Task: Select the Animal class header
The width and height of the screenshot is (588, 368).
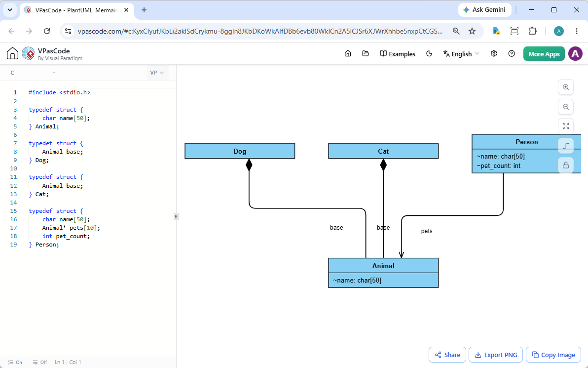Action: click(383, 265)
